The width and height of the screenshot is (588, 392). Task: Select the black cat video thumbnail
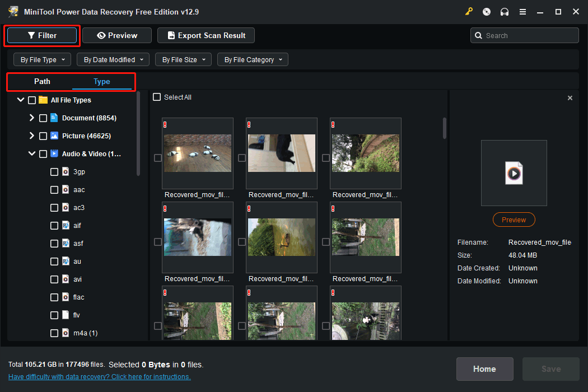point(282,153)
